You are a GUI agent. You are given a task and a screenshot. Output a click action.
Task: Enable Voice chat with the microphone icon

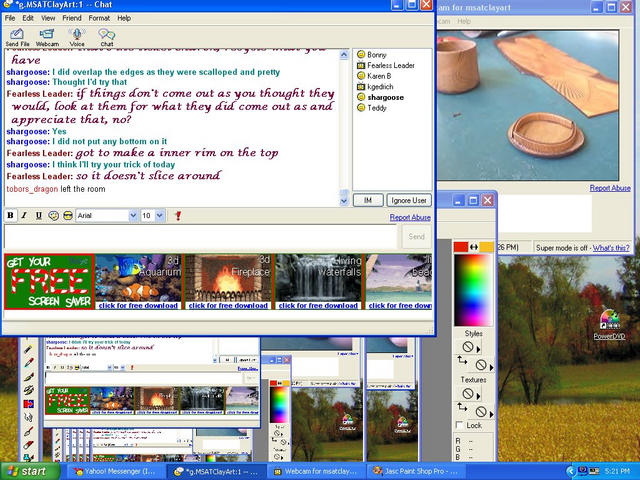coord(77,37)
